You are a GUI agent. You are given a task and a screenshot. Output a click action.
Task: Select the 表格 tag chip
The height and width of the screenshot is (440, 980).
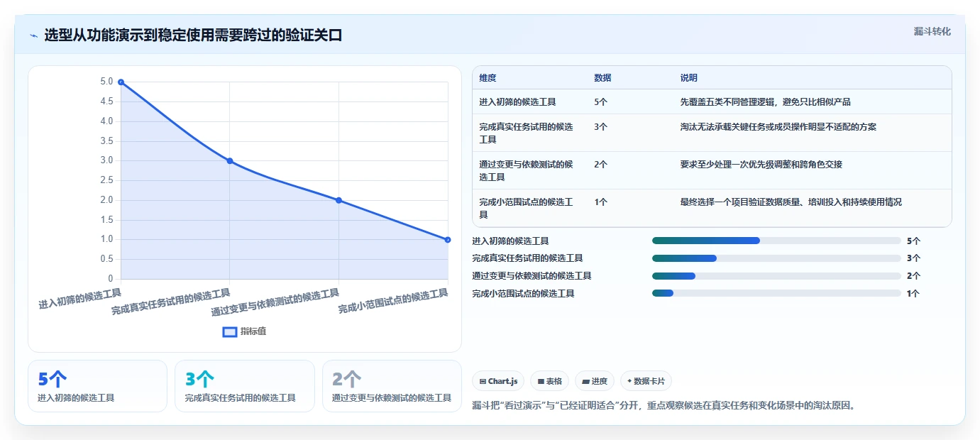tap(550, 381)
